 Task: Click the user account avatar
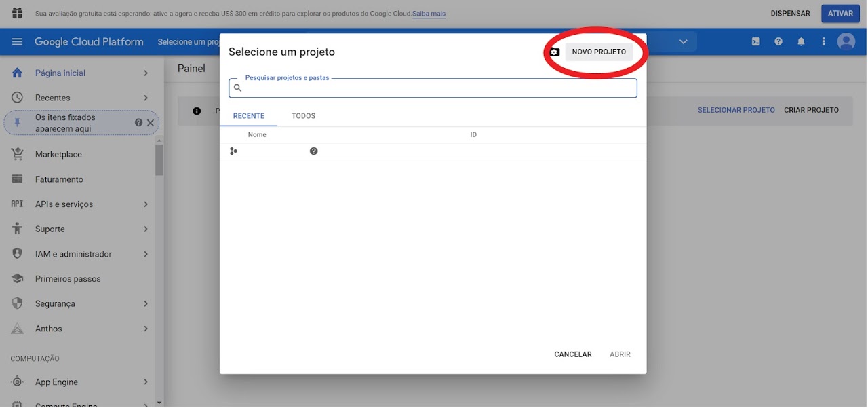click(846, 42)
